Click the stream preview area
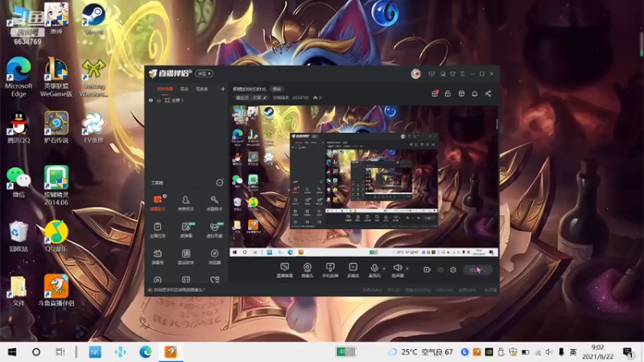Image resolution: width=644 pixels, height=362 pixels. click(x=364, y=181)
